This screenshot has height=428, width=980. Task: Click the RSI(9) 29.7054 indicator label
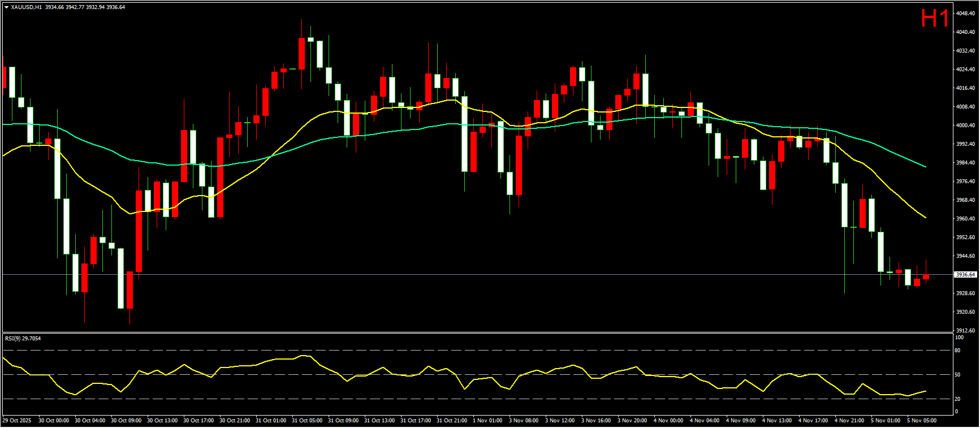click(23, 339)
